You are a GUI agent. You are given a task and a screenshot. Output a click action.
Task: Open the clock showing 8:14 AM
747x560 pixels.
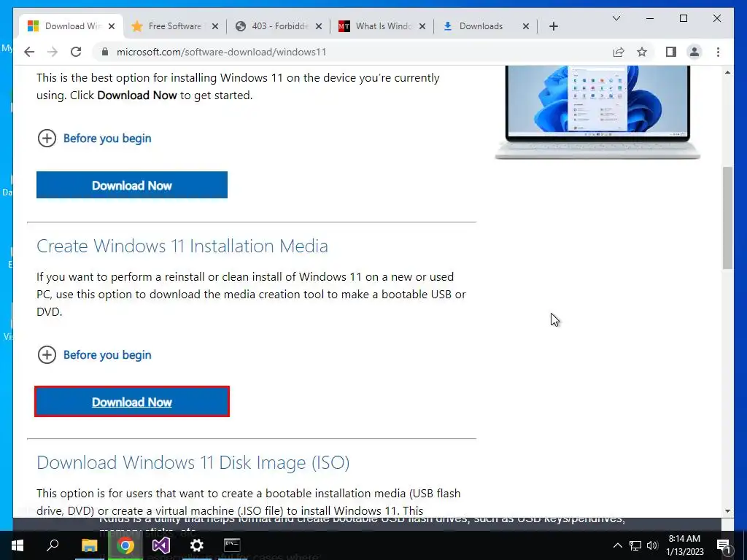coord(684,545)
